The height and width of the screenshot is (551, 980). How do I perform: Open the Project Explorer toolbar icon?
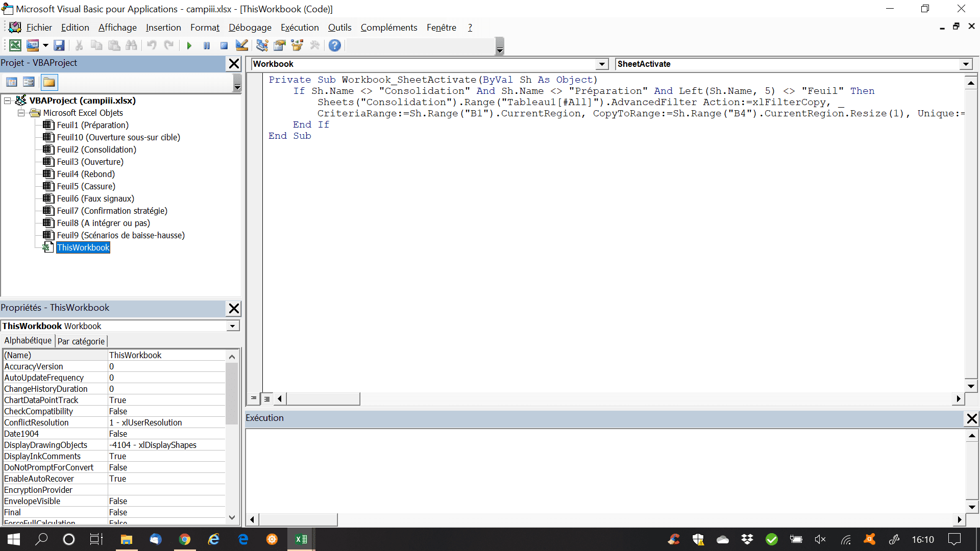[x=262, y=45]
